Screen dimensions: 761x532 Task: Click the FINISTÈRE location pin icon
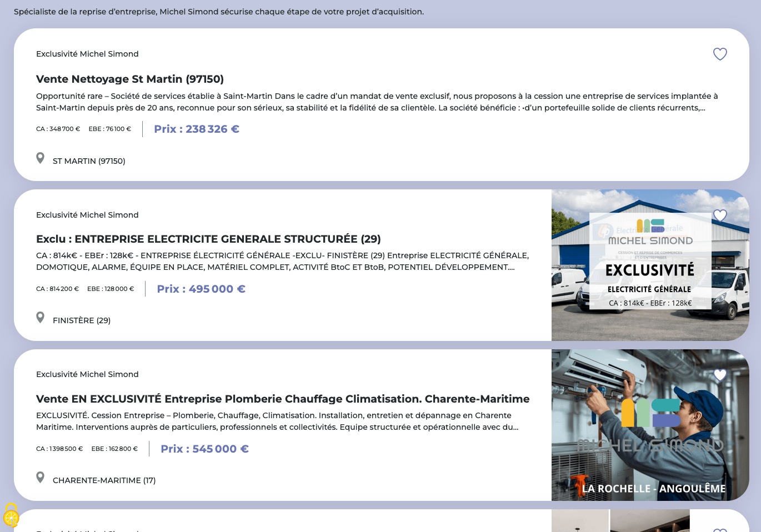click(x=40, y=318)
